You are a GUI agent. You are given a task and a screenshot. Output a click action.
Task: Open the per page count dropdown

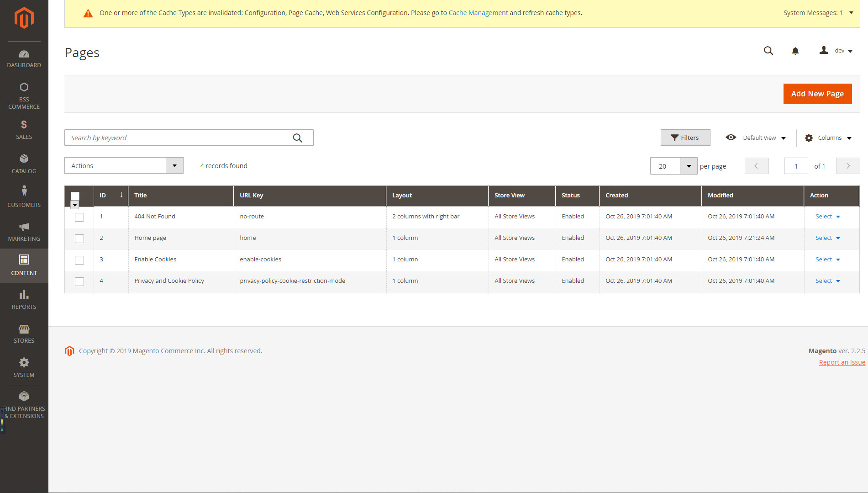pyautogui.click(x=689, y=166)
